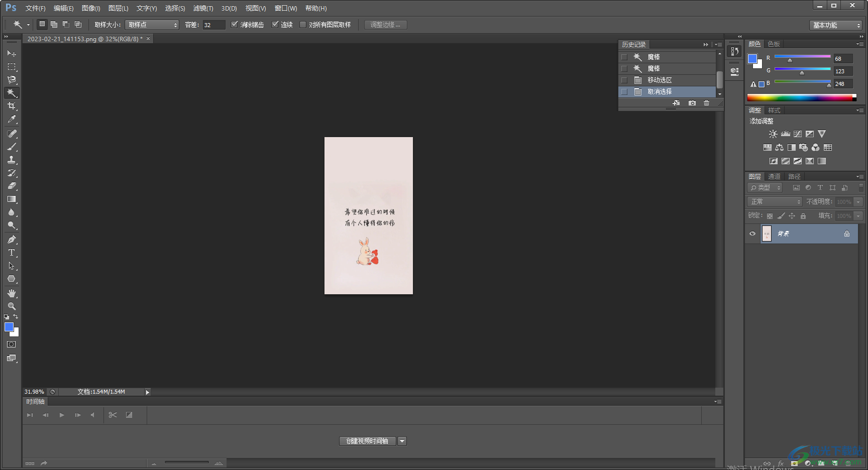868x470 pixels.
Task: Select the Spot Healing Brush tool
Action: pyautogui.click(x=12, y=134)
